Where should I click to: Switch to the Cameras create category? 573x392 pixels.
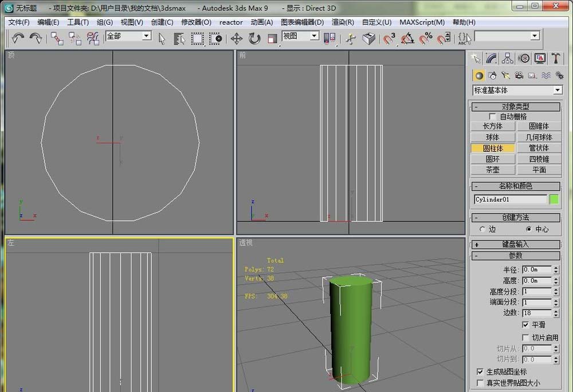click(x=519, y=75)
